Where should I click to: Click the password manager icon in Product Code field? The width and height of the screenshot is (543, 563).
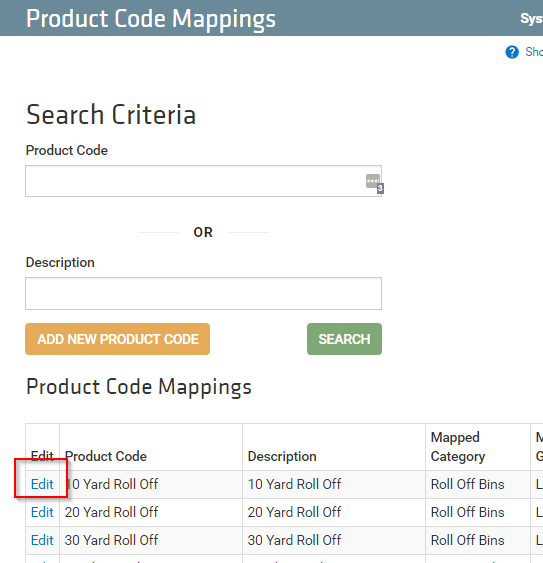(375, 183)
